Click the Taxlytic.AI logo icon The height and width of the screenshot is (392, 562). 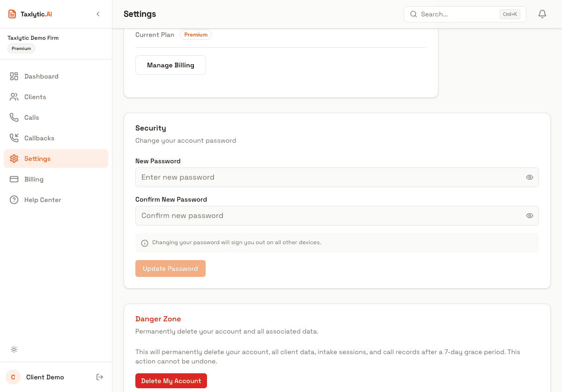12,14
